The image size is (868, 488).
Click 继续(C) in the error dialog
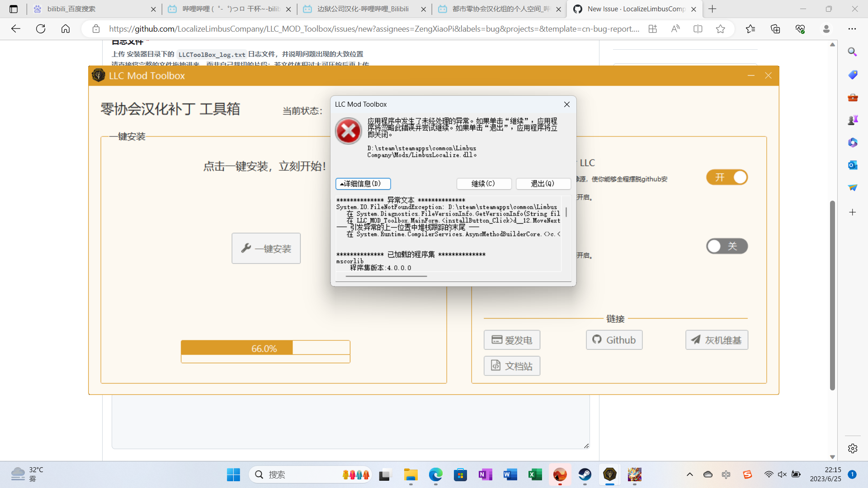click(x=484, y=183)
